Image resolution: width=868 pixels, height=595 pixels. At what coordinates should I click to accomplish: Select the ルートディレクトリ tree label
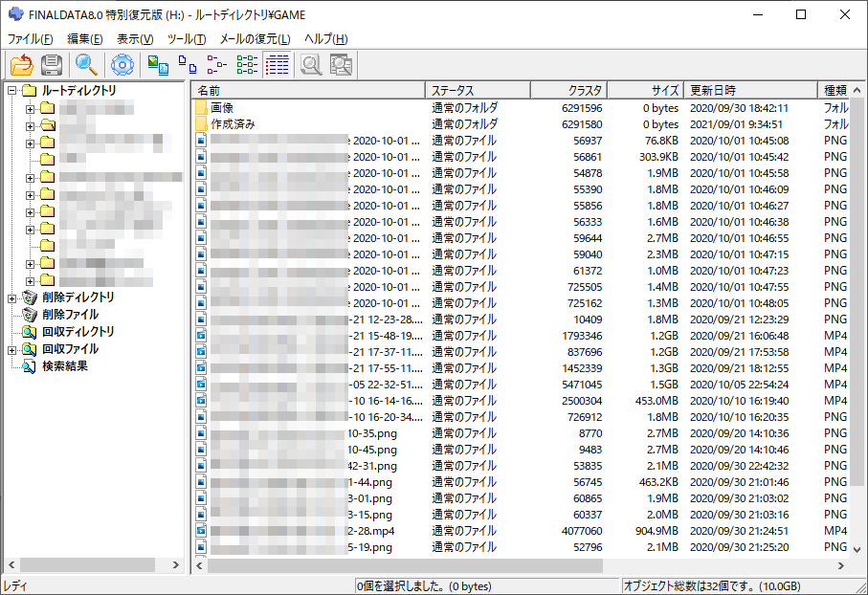pyautogui.click(x=79, y=91)
